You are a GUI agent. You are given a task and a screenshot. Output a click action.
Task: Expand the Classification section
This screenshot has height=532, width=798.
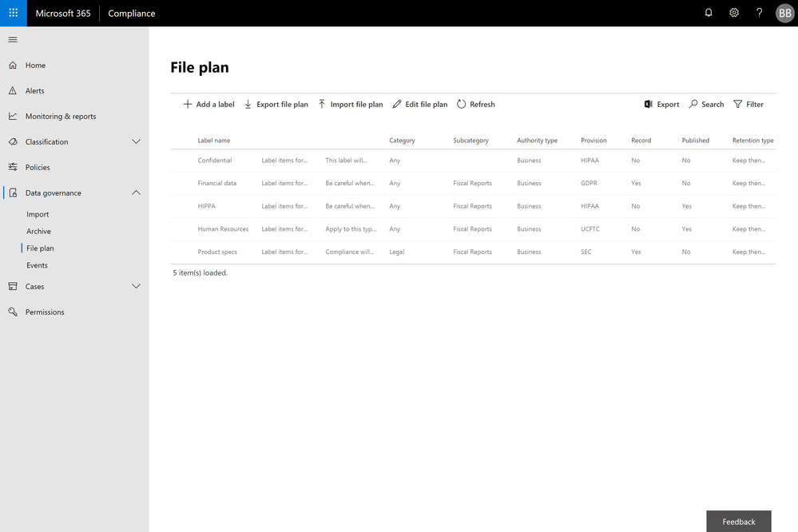[74, 141]
